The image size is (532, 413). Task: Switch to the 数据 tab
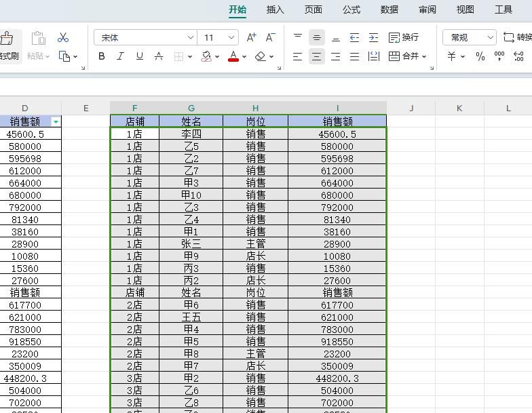click(389, 9)
